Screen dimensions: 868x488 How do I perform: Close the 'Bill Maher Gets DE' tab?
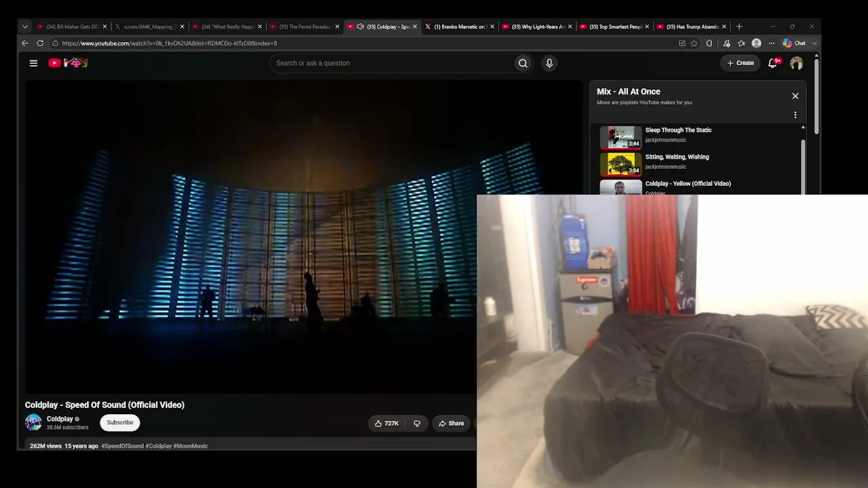point(104,27)
